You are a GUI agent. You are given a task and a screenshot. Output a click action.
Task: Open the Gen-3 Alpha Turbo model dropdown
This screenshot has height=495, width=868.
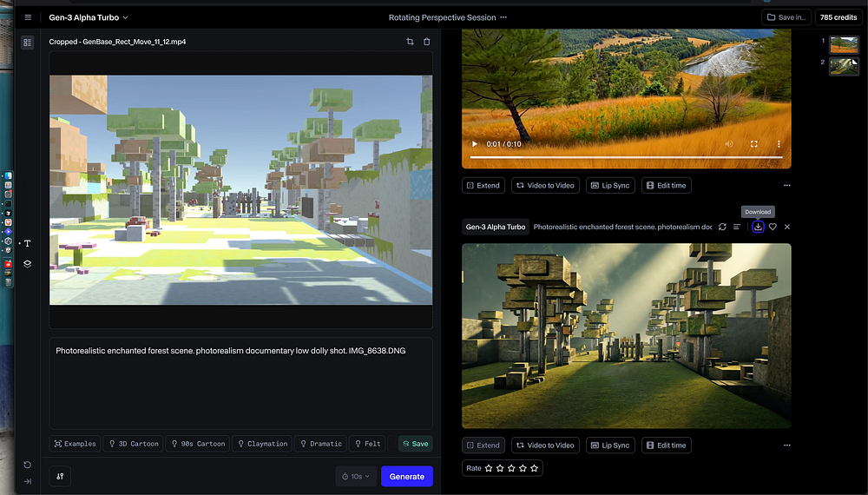pos(88,17)
